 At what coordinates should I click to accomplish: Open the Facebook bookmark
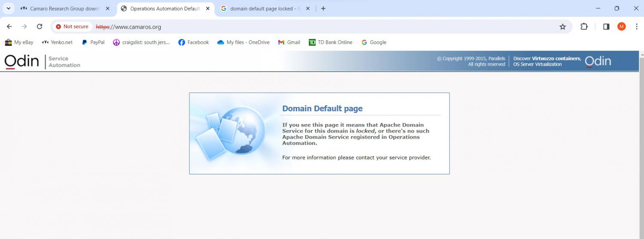coord(193,42)
